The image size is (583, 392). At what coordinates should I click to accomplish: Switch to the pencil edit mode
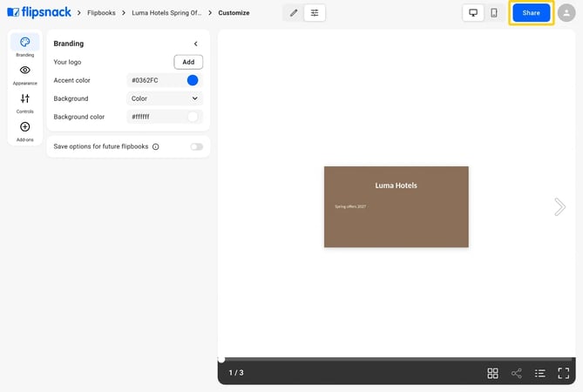pyautogui.click(x=294, y=13)
